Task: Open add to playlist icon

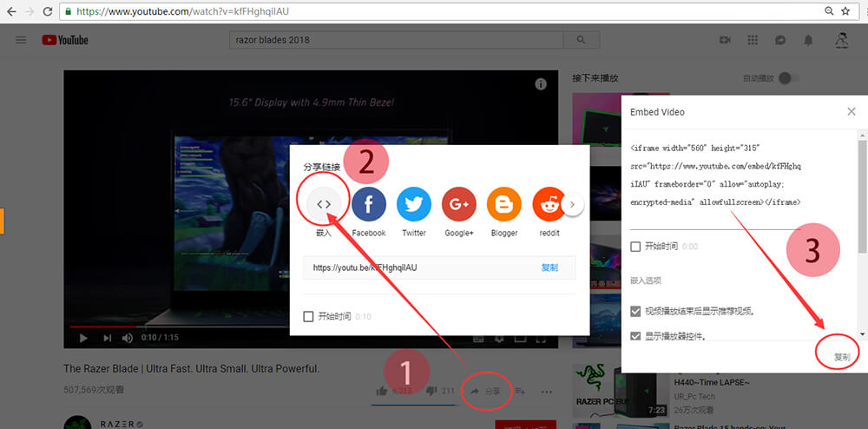Action: (520, 392)
